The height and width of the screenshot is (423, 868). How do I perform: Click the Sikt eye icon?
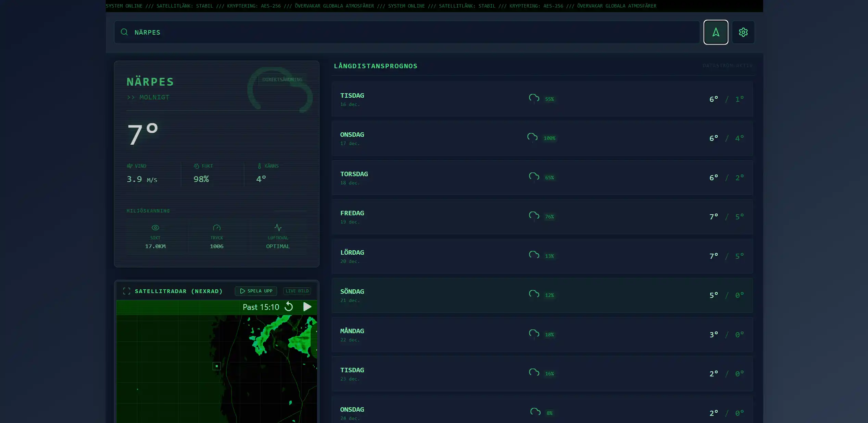(x=155, y=228)
